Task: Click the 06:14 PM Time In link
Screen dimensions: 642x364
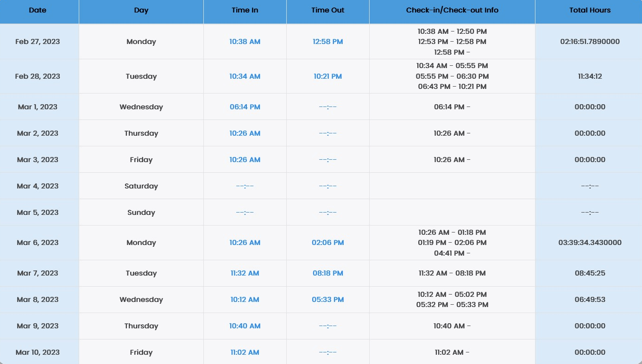Action: pyautogui.click(x=245, y=107)
